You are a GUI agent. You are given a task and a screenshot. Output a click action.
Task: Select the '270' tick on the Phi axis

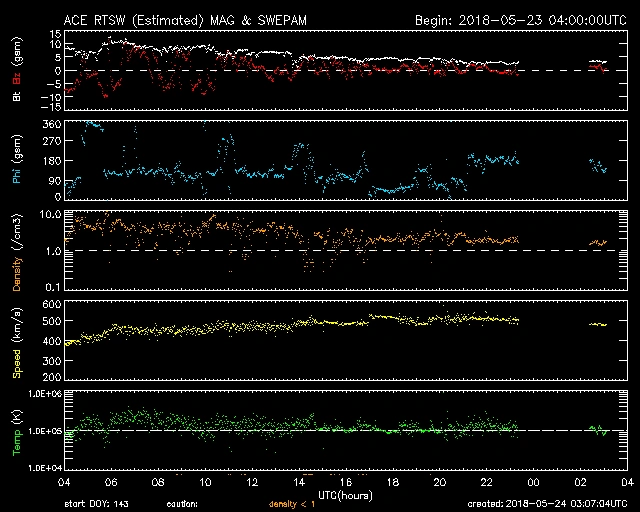click(x=52, y=141)
